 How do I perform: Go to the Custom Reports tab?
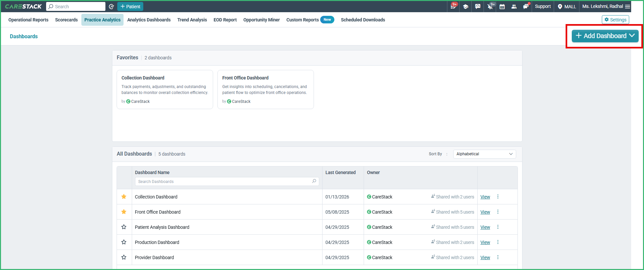coord(302,20)
